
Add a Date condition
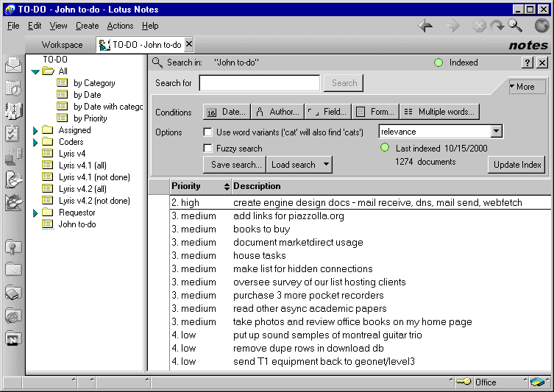click(x=227, y=112)
